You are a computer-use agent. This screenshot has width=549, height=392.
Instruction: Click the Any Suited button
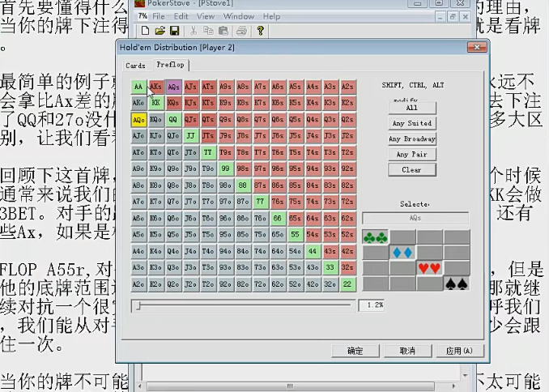pyautogui.click(x=411, y=123)
